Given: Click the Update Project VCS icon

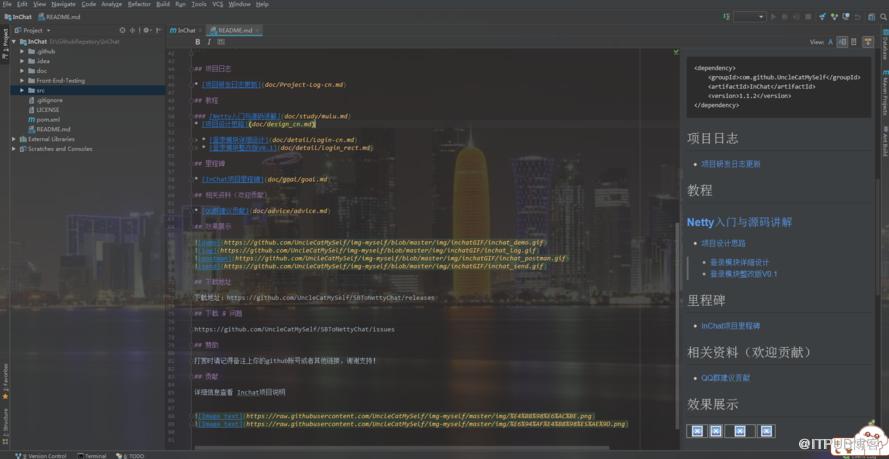Looking at the screenshot, I should tap(822, 17).
